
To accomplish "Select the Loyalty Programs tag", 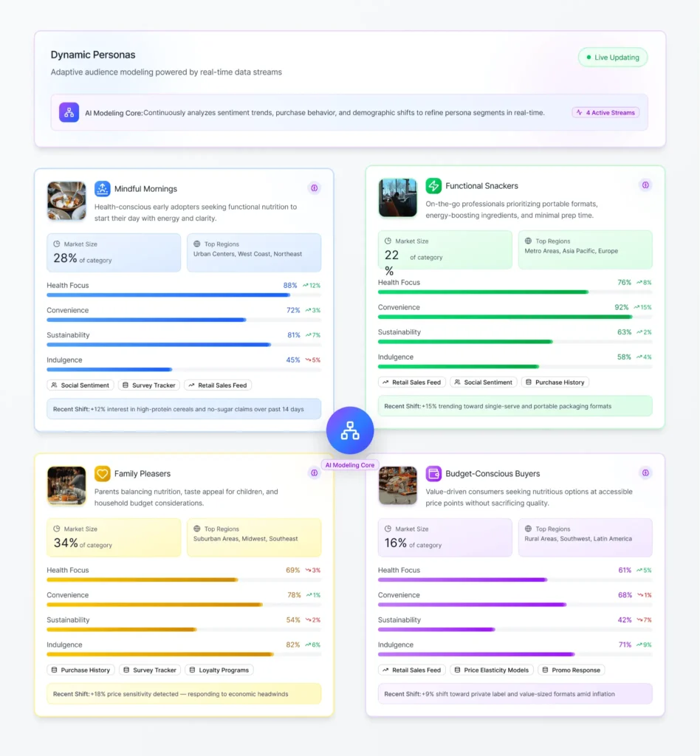I will (x=219, y=670).
